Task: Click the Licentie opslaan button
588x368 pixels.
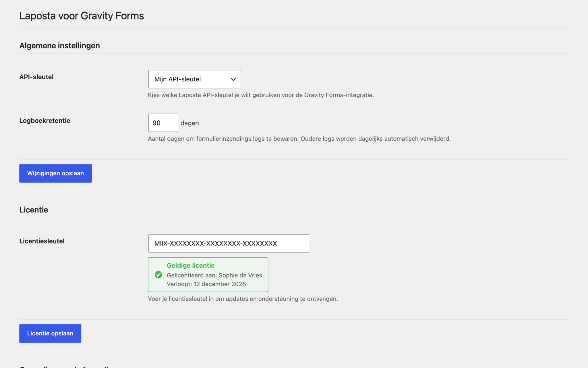Action: tap(50, 333)
